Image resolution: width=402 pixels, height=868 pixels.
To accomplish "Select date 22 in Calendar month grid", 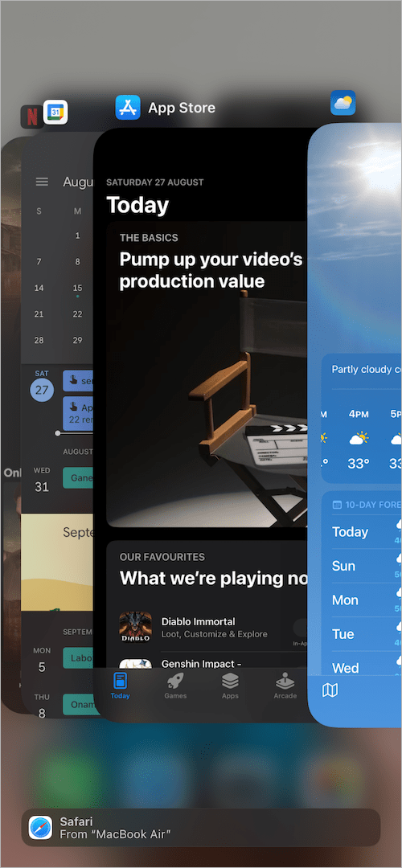I will [77, 314].
